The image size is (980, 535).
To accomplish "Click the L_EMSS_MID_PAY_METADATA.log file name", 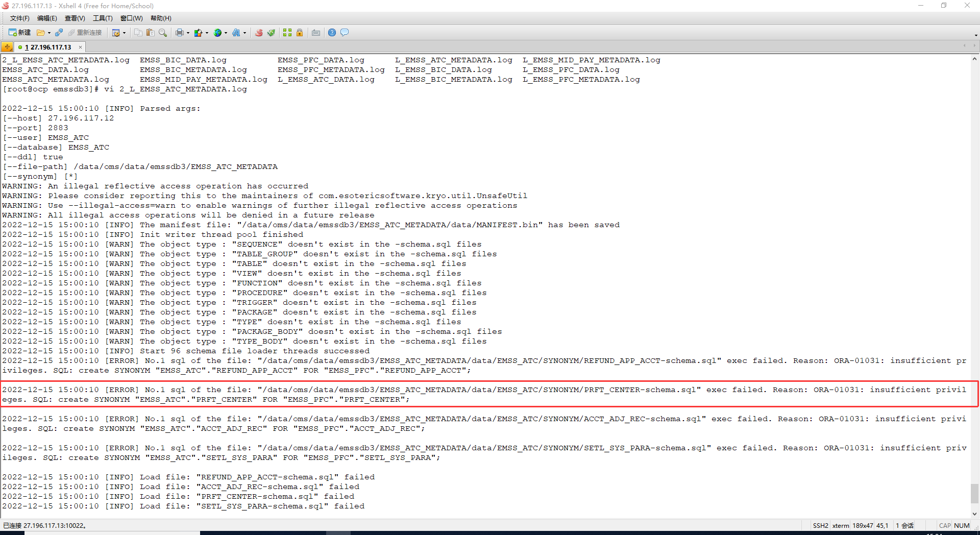I will [x=592, y=60].
